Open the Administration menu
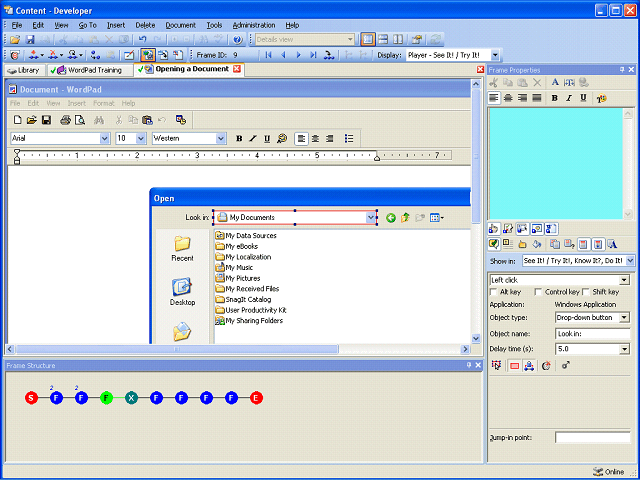Viewport: 640px width, 480px height. pyautogui.click(x=254, y=25)
